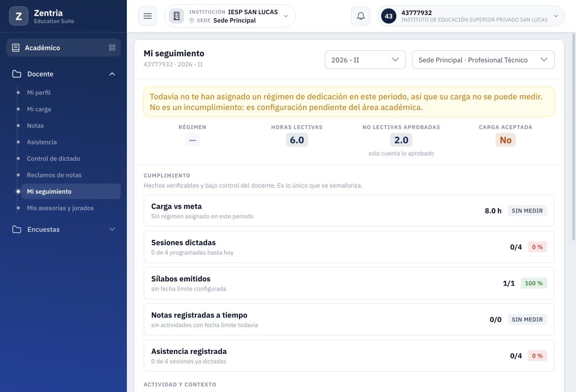This screenshot has width=576, height=392.
Task: Click the CUMPLIMIENTO section header
Action: tap(167, 175)
